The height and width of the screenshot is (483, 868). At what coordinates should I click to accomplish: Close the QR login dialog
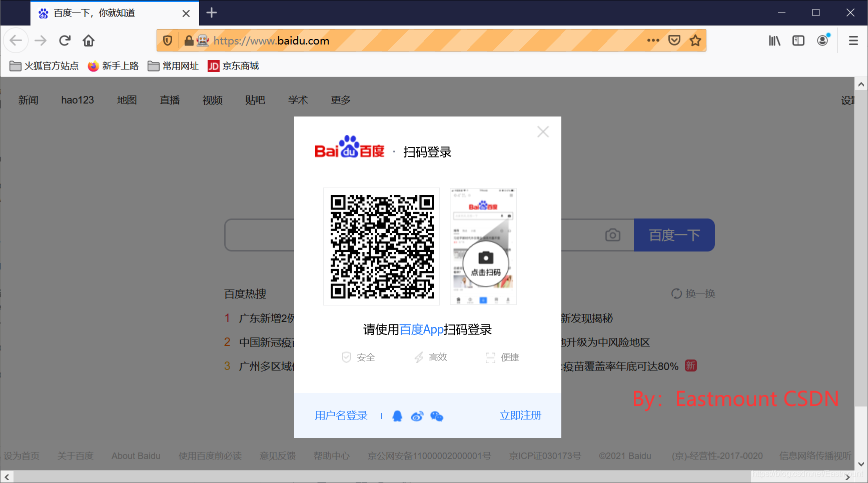click(543, 132)
